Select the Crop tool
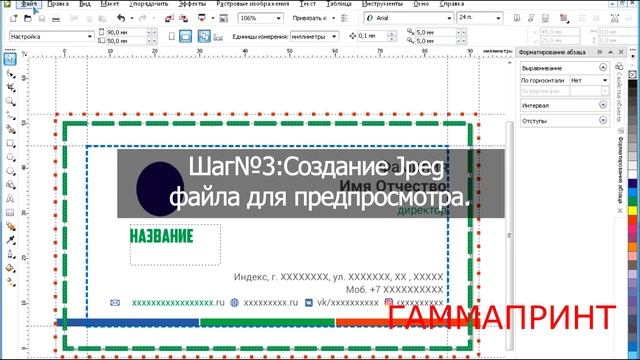 (11, 88)
